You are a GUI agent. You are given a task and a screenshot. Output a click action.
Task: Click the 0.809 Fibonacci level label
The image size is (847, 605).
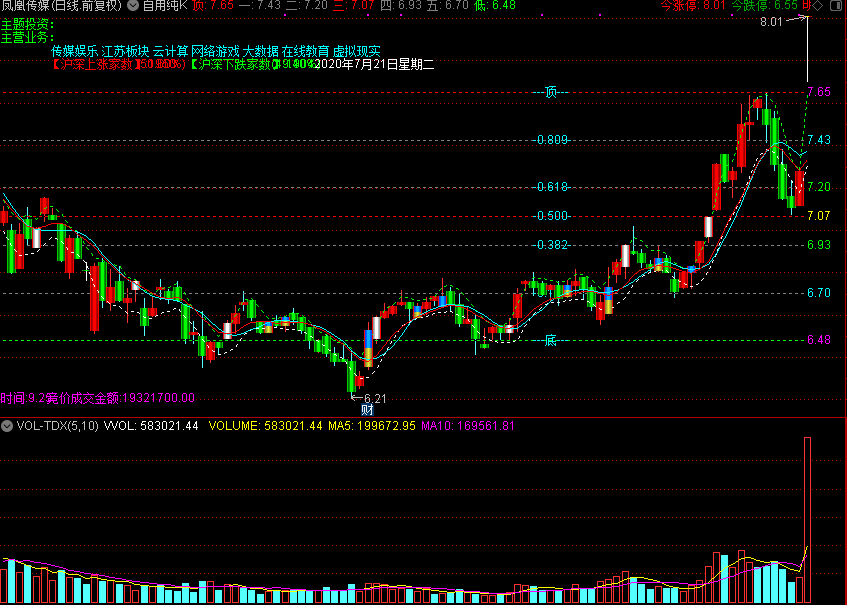click(x=553, y=140)
